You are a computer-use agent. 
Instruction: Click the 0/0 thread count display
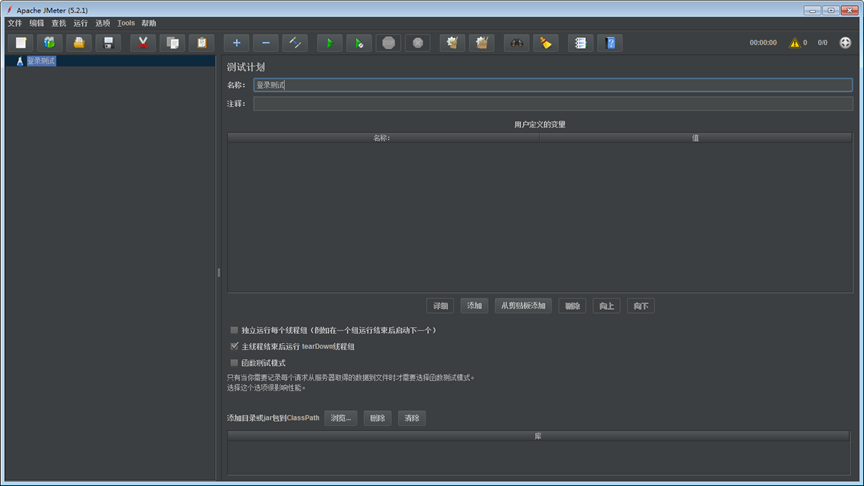pyautogui.click(x=822, y=42)
